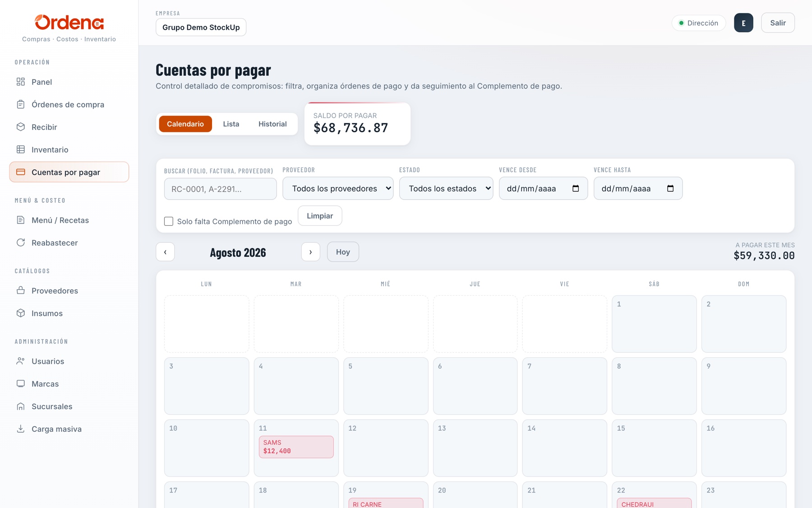The width and height of the screenshot is (812, 508).
Task: Go to previous month arrow
Action: (165, 252)
